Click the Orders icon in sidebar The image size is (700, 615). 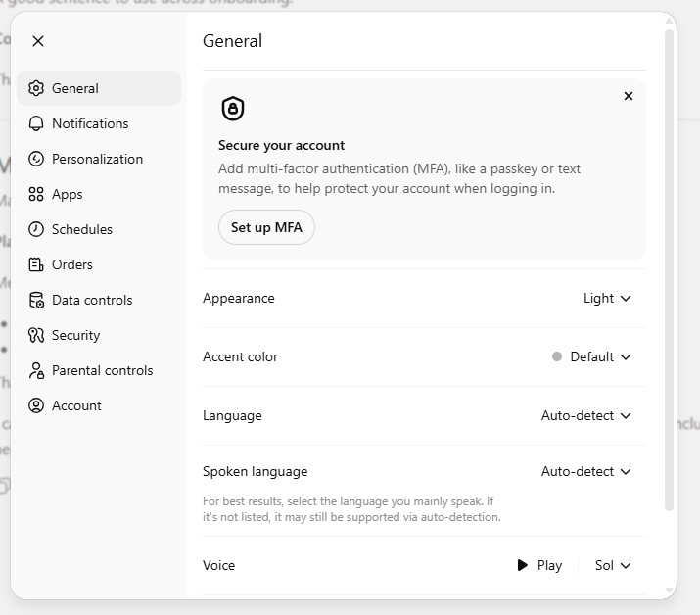(36, 264)
